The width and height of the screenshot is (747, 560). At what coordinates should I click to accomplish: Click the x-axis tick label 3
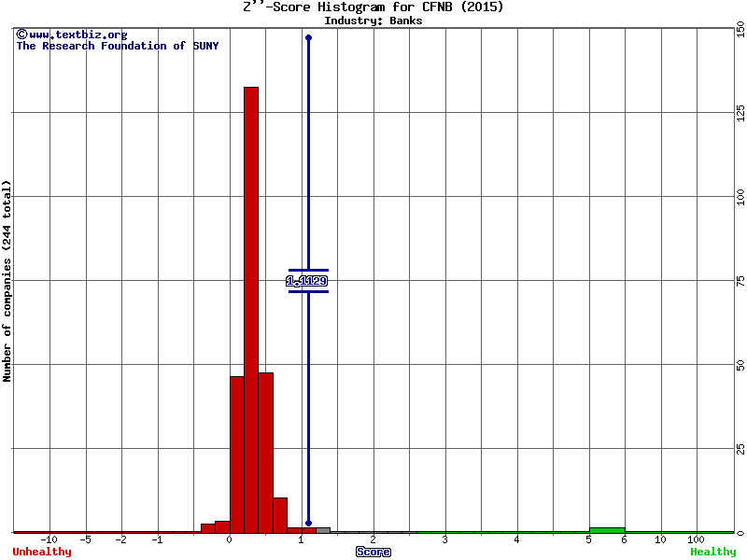(445, 539)
